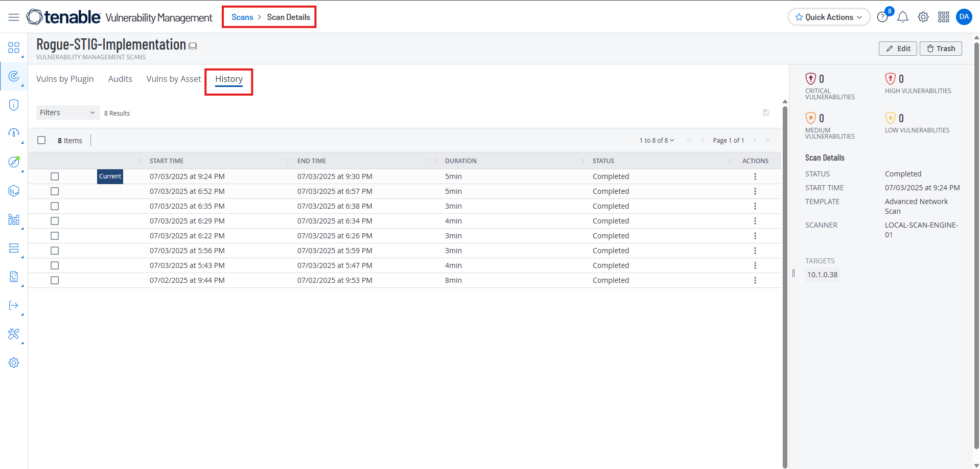Screen dimensions: 980x469
Task: Check the row starting 07/03/2025 at 6:52 PM
Action: (55, 191)
